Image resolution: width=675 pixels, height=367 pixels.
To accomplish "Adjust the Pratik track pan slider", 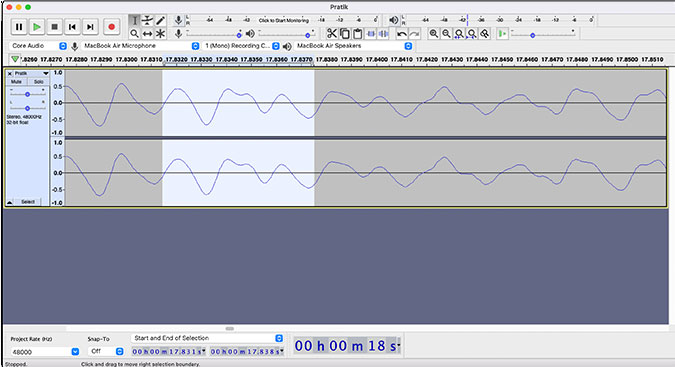I will [27, 108].
